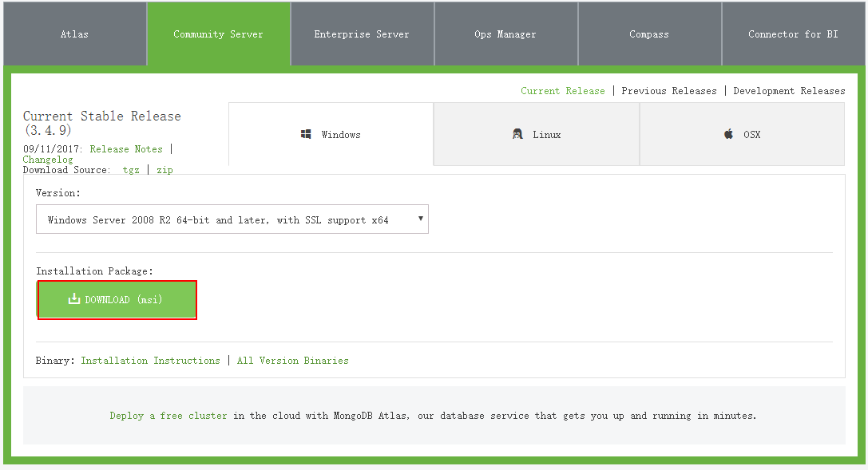Choose the OSX platform tab

tap(742, 134)
